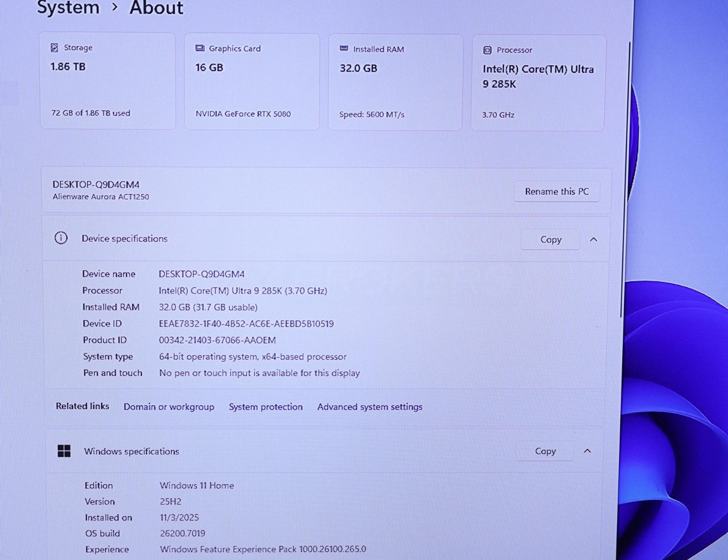Click the Windows logo icon

point(64,451)
